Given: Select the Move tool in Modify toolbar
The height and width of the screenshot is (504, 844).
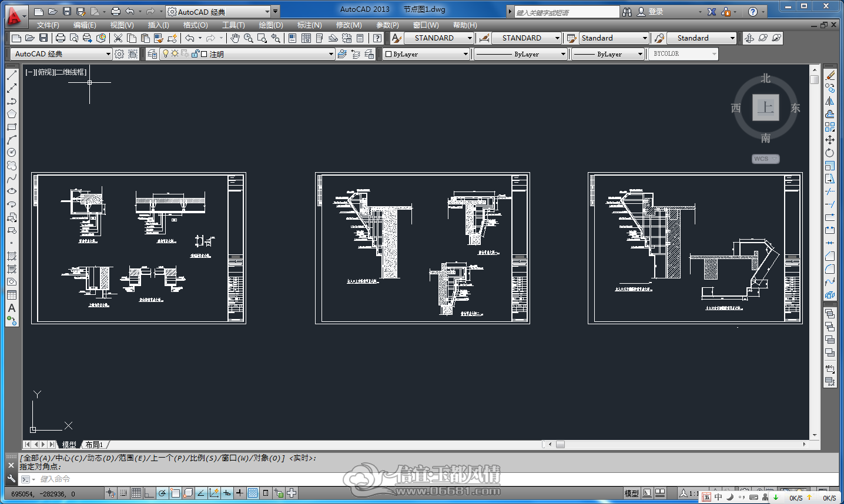Looking at the screenshot, I should pyautogui.click(x=830, y=140).
